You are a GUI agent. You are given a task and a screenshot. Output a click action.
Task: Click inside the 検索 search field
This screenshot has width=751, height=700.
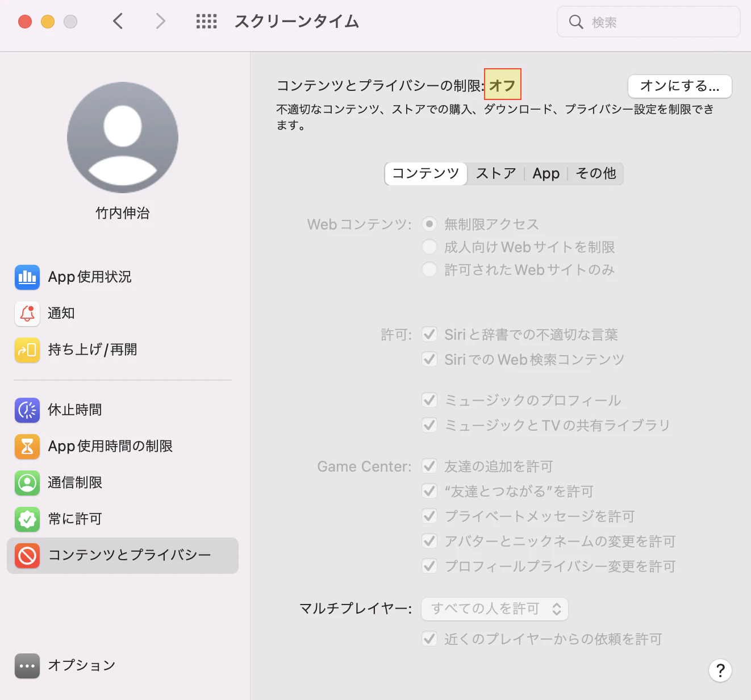[x=649, y=22]
